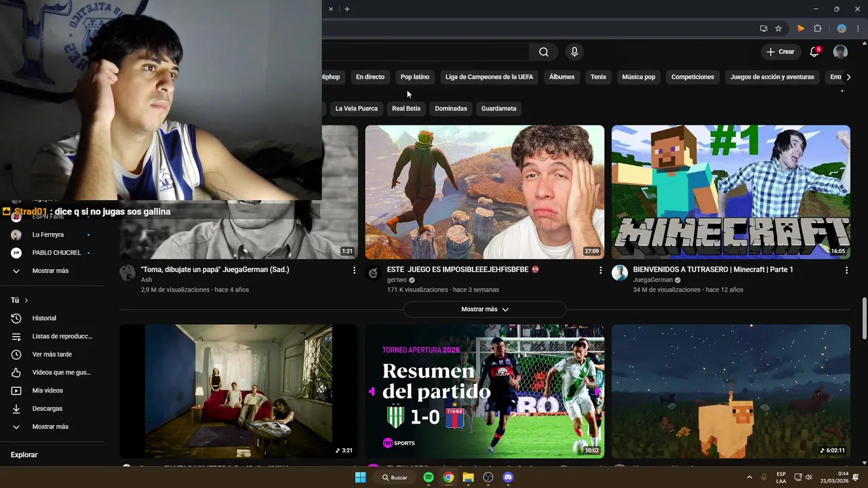Select the Liga de Campeones de la UEFA chip
Screen dimensions: 868x488
489,77
